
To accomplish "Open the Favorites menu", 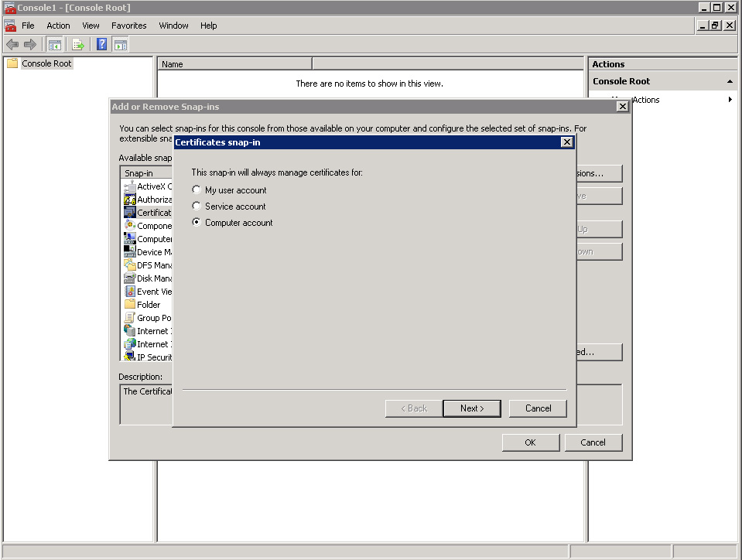I will pos(128,26).
